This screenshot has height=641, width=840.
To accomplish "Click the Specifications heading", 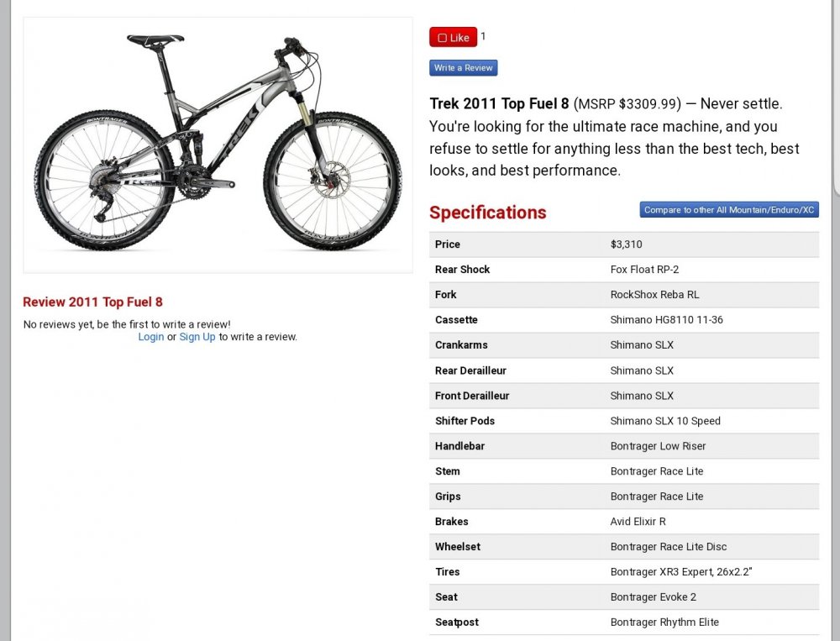I will tap(488, 213).
